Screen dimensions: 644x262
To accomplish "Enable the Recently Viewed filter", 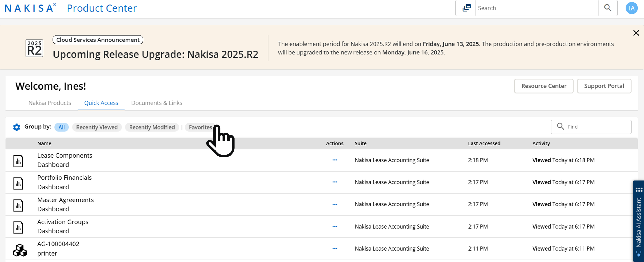I will pos(97,127).
